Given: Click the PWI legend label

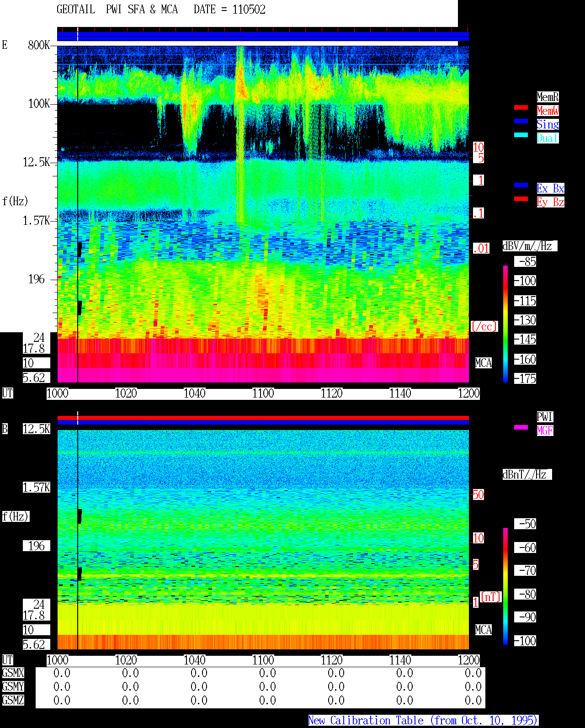Looking at the screenshot, I should coord(545,417).
